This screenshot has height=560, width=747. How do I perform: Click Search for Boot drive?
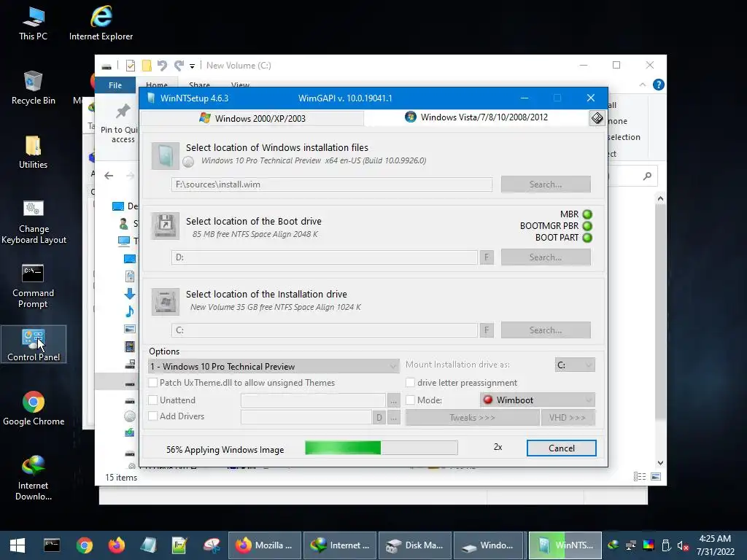(x=546, y=257)
